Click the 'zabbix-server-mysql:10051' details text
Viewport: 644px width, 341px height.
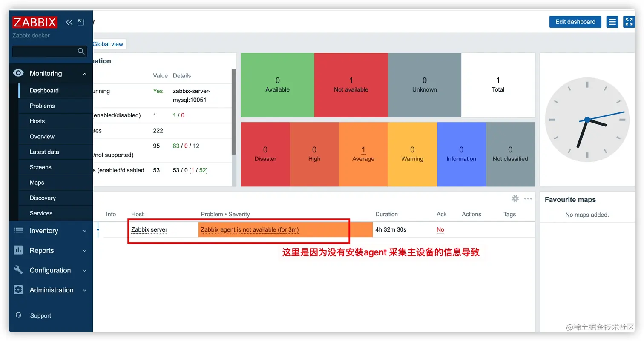point(192,96)
